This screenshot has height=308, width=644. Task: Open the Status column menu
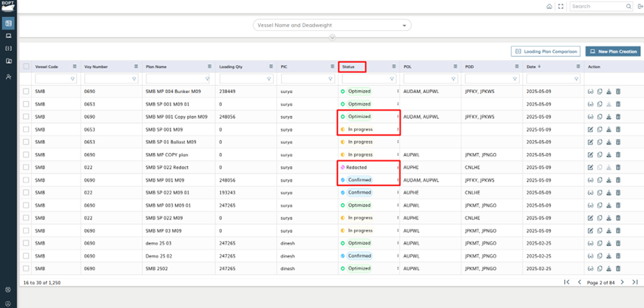click(394, 66)
